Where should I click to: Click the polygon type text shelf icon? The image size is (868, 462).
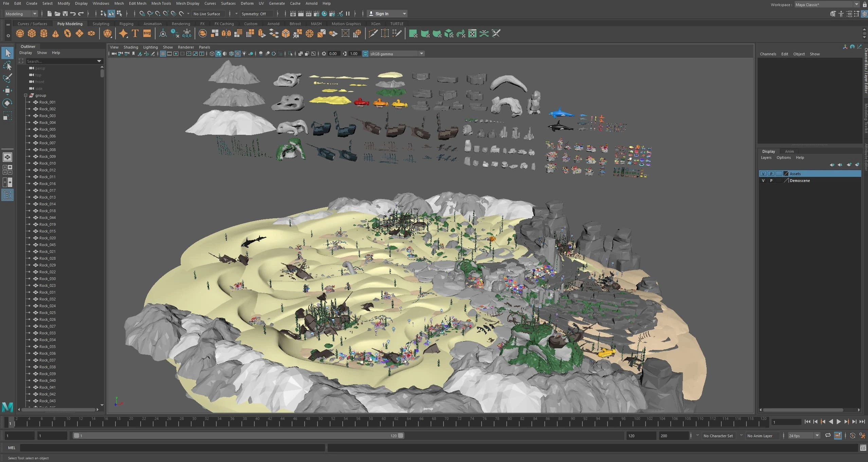(135, 33)
